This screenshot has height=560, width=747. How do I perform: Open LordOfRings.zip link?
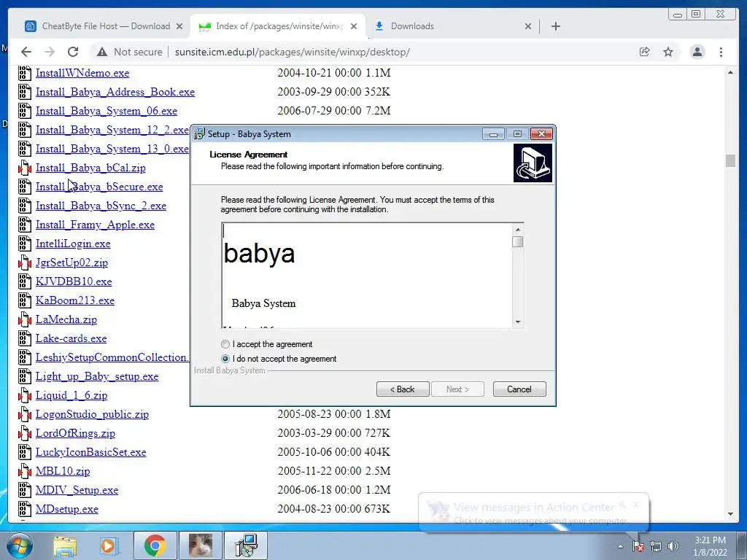tap(75, 433)
